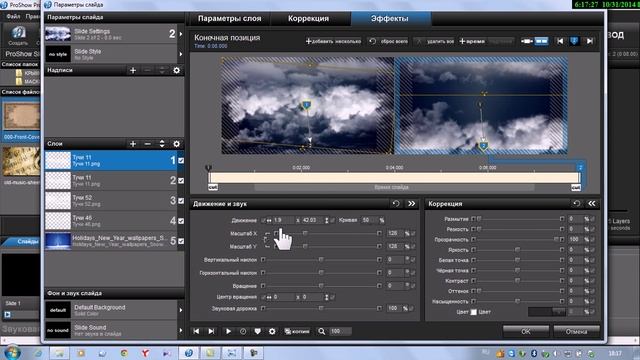This screenshot has height=360, width=640.
Task: Click the сброс всего button
Action: [388, 41]
